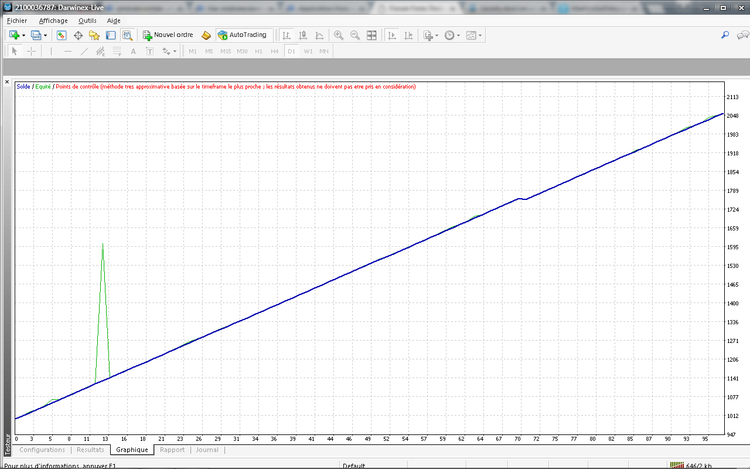
Task: Select the arrow cursor tool
Action: [15, 50]
